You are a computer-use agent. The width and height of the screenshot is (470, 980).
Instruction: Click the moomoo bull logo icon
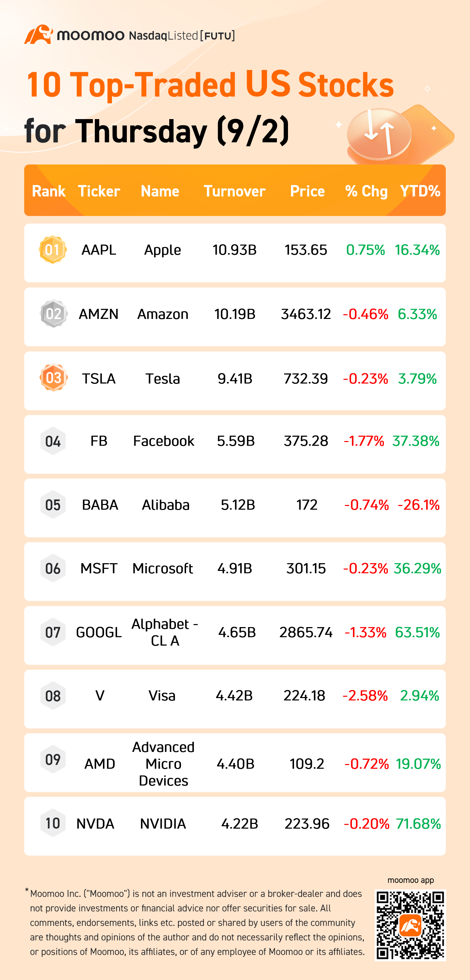click(38, 35)
